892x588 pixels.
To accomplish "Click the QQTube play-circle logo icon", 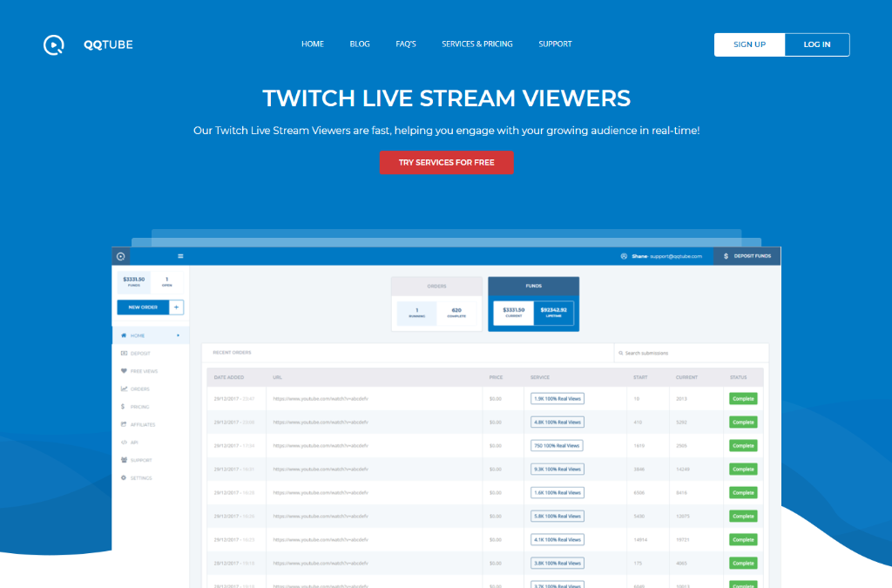I will [x=54, y=45].
